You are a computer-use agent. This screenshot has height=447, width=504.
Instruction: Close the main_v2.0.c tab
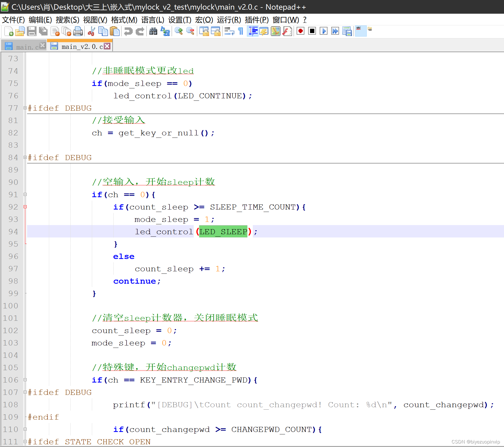[x=107, y=46]
